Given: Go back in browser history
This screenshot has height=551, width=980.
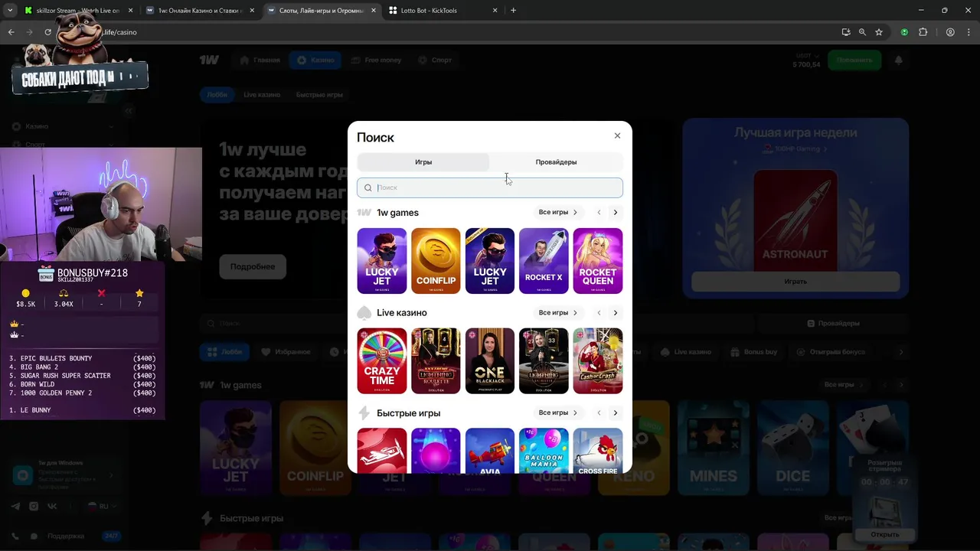Looking at the screenshot, I should click(11, 32).
